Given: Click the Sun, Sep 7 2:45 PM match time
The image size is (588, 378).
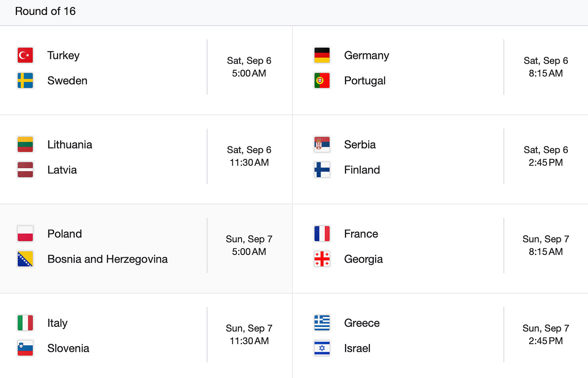Looking at the screenshot, I should coord(546,334).
